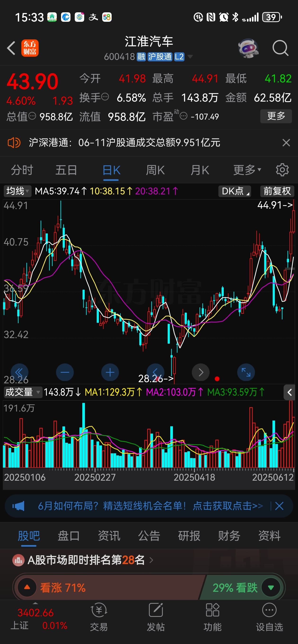Tap the 沪股通 badge
The image size is (298, 644).
[160, 57]
